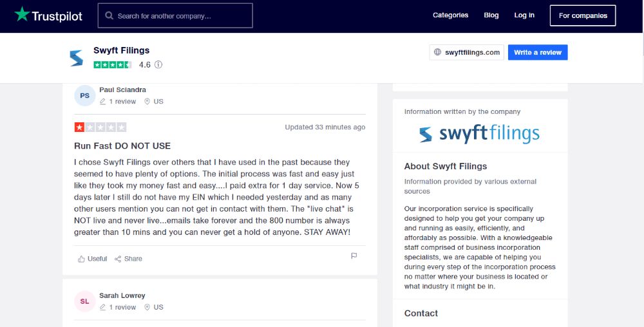Click the SL avatar circle
This screenshot has width=644, height=327.
click(84, 301)
